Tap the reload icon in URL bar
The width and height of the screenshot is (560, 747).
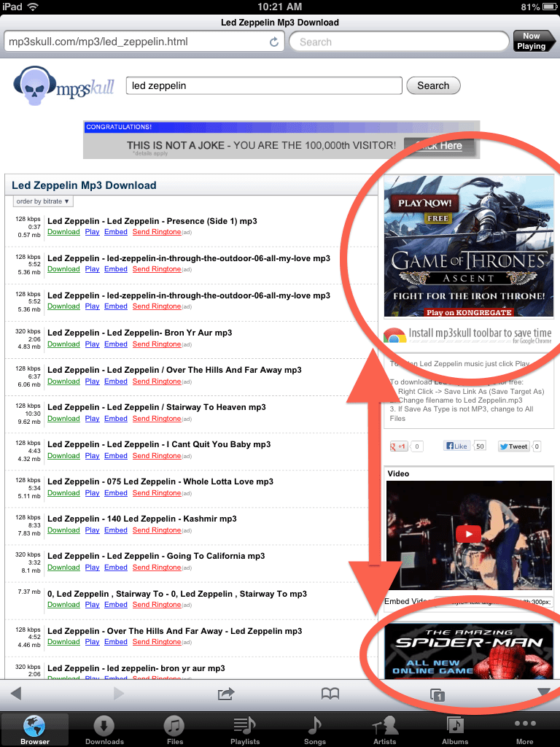[274, 42]
